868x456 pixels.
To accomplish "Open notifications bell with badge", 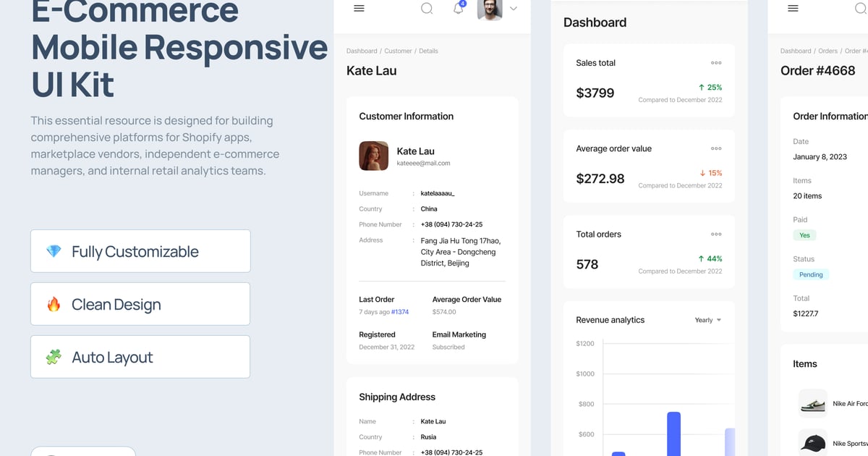I will (x=458, y=9).
